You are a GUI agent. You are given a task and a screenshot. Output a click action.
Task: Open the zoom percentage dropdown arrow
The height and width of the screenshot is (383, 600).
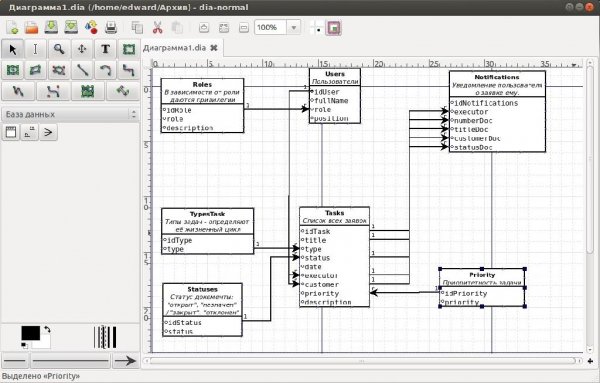pyautogui.click(x=293, y=28)
